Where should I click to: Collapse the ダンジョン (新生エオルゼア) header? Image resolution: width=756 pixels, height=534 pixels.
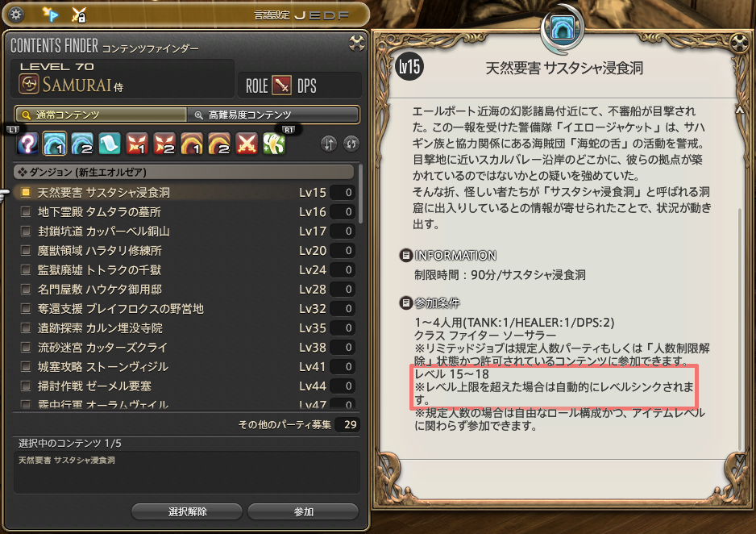click(183, 172)
